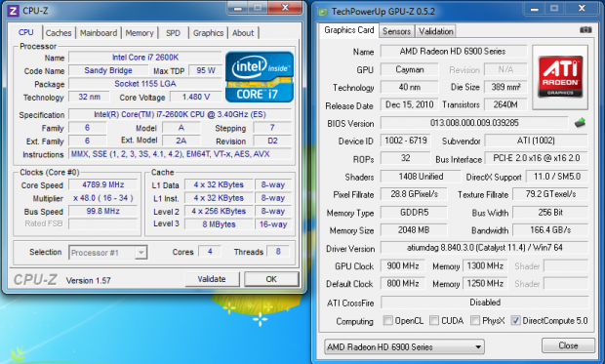
Task: Click the Instructions field value
Action: point(180,154)
